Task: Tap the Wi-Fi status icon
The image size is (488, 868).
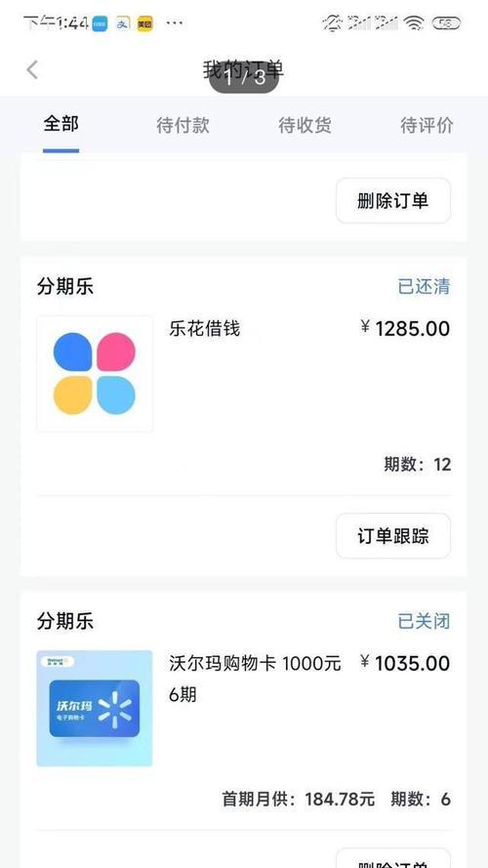Action: 414,23
